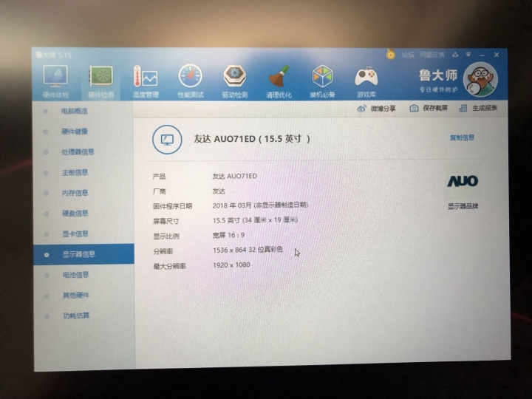Open 温度管理 temperature management thermometer icon
532x399 pixels.
[146, 76]
